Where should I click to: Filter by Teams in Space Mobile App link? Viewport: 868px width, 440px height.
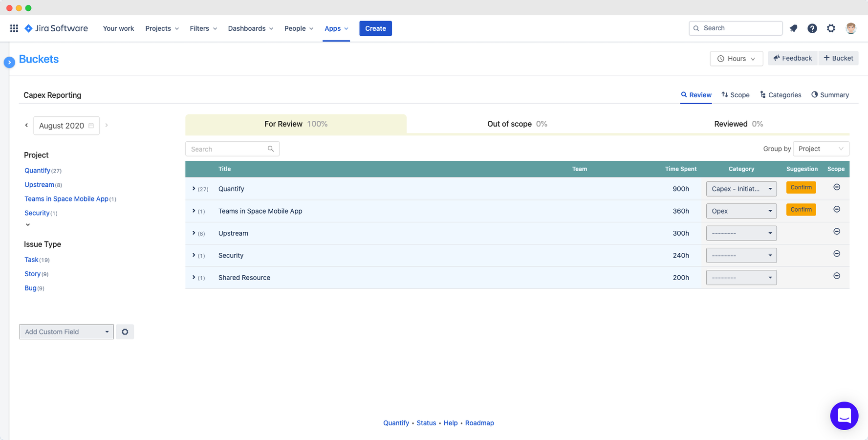66,199
